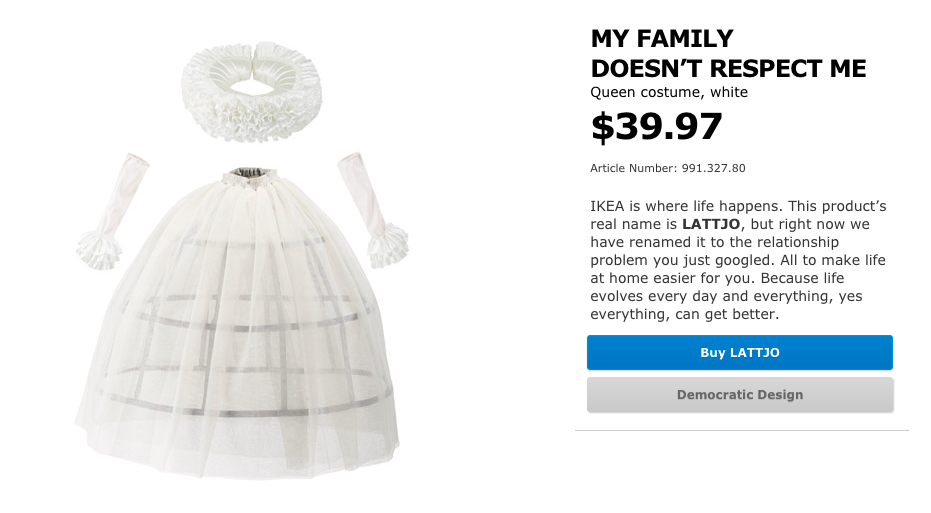This screenshot has height=513, width=931.
Task: Click the $39.97 price
Action: pos(656,127)
